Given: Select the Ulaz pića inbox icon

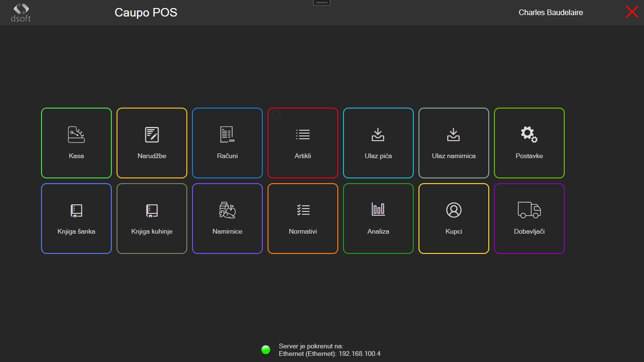Looking at the screenshot, I should pos(378,135).
